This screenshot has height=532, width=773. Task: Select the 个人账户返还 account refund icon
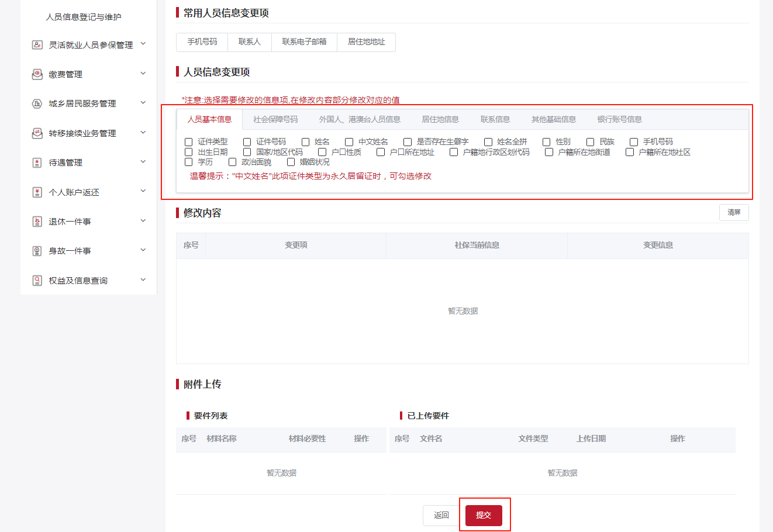(x=34, y=192)
